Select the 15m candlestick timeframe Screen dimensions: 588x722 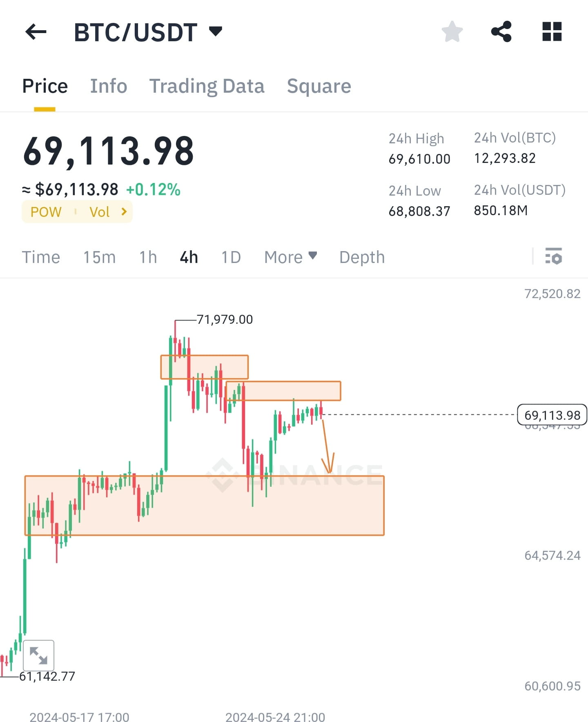[x=99, y=257]
